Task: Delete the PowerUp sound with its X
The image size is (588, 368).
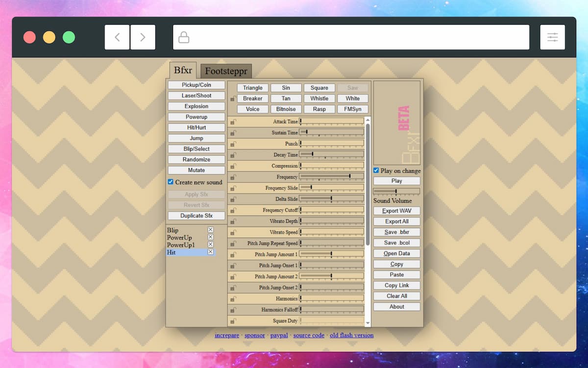Action: 210,237
